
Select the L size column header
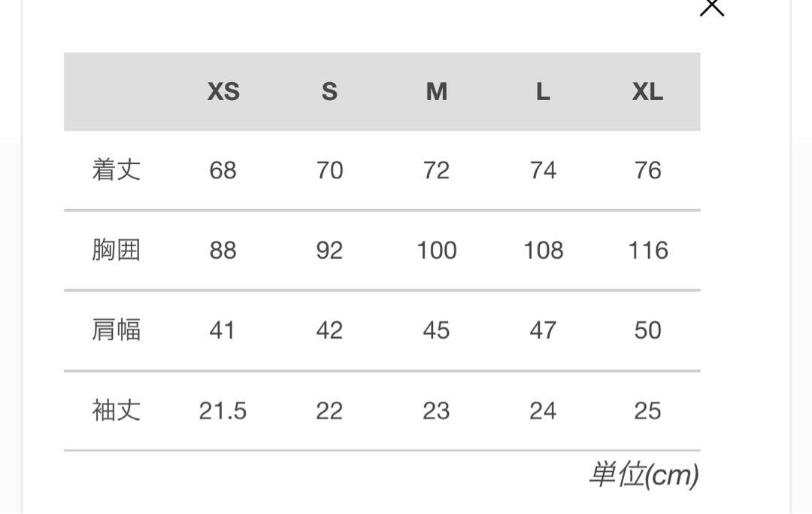(543, 92)
